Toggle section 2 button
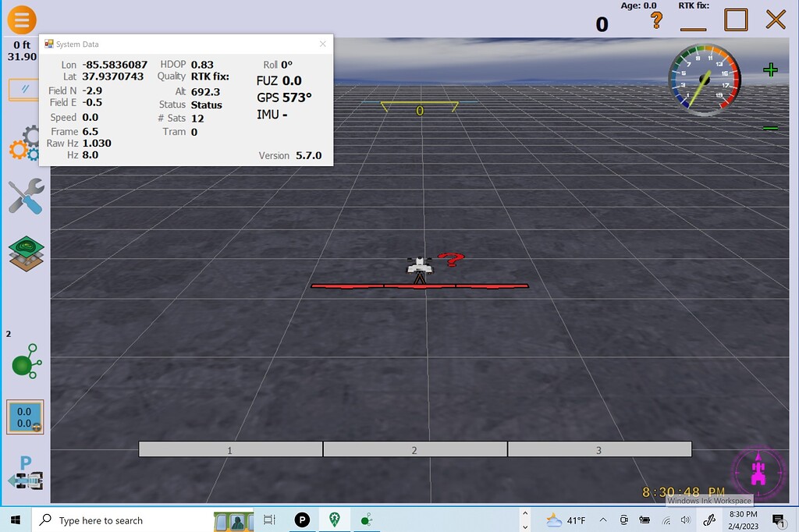This screenshot has width=799, height=532. point(414,449)
